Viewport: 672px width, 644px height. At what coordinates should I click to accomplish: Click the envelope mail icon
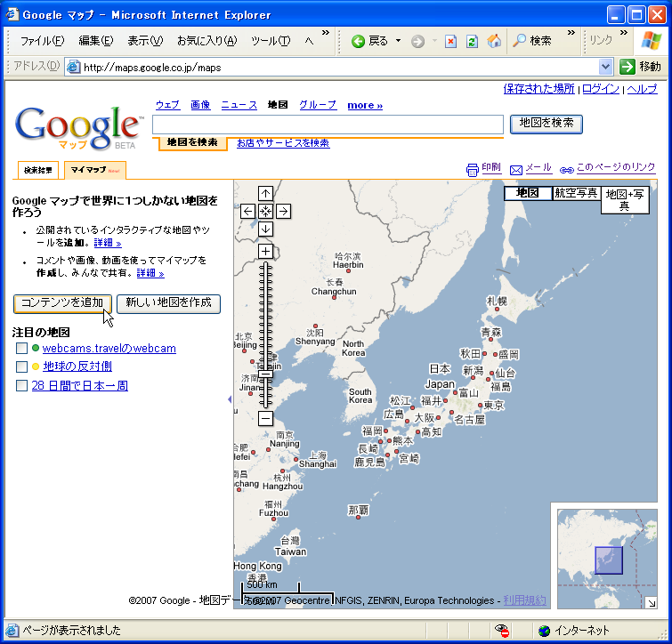pyautogui.click(x=516, y=171)
